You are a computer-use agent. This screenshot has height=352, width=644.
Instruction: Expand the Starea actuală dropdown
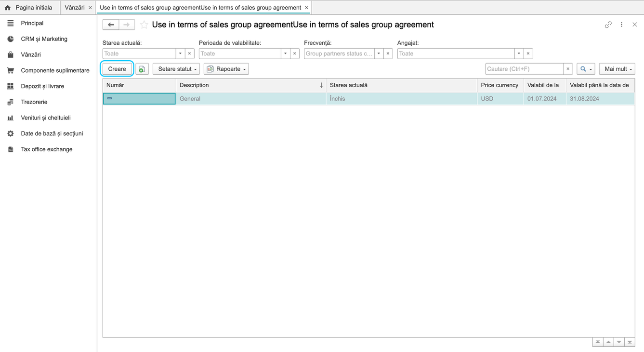(180, 53)
